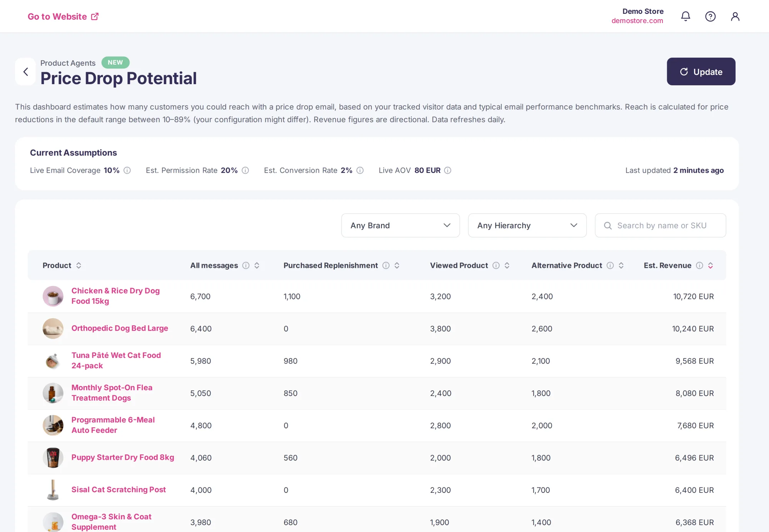
Task: Show info for Est. Conversion Rate
Action: pyautogui.click(x=360, y=170)
